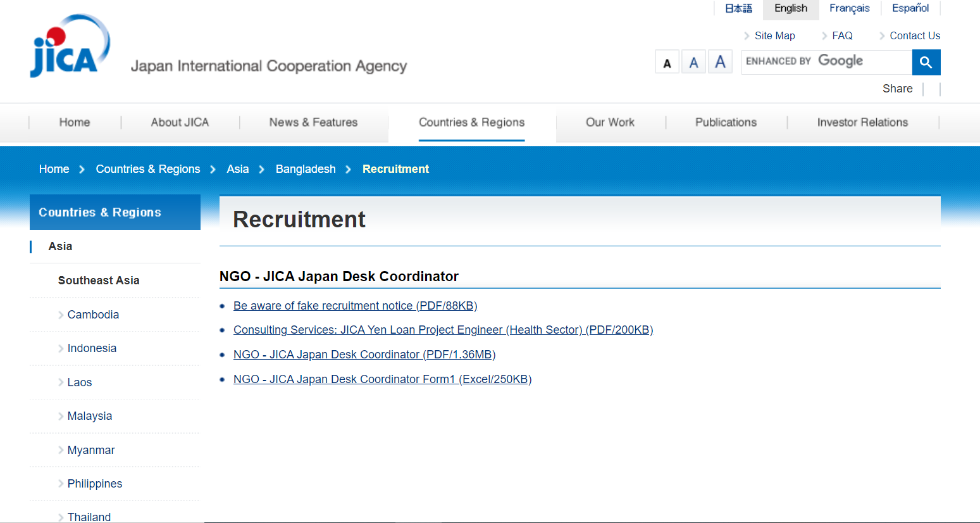
Task: Open the Contact Us link
Action: click(x=915, y=35)
